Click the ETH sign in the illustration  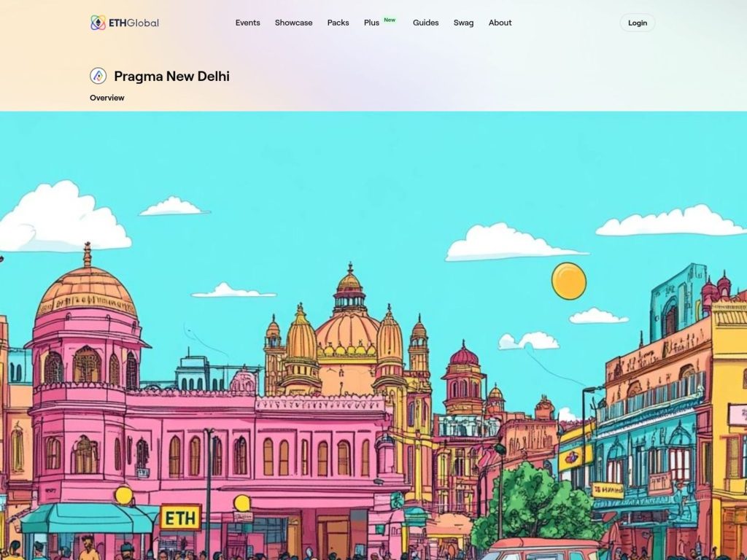[x=182, y=518]
